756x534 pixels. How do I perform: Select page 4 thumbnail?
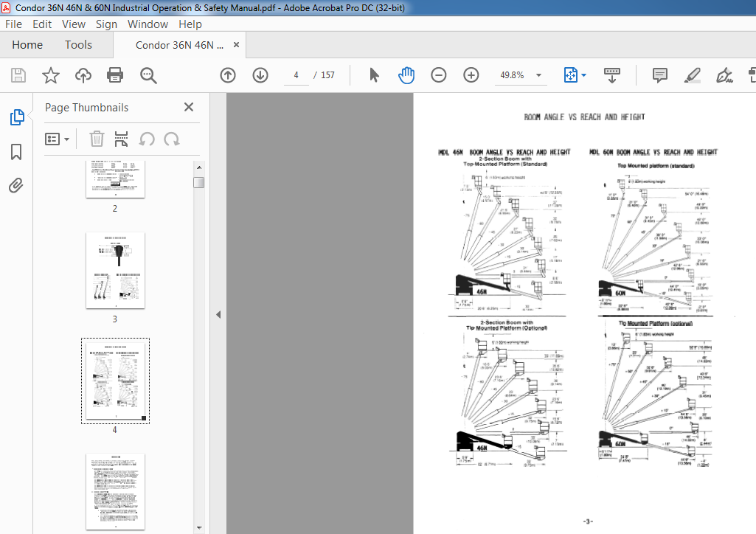[x=115, y=381]
